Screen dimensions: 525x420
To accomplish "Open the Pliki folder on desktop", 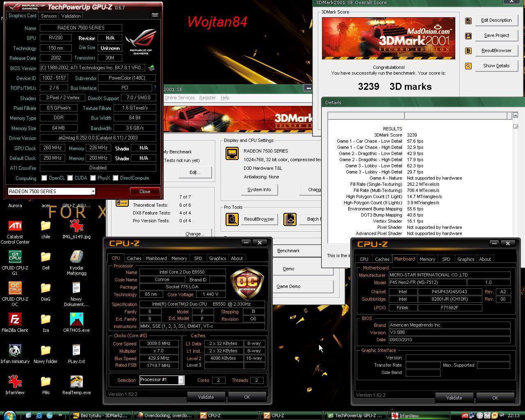I will click(46, 385).
